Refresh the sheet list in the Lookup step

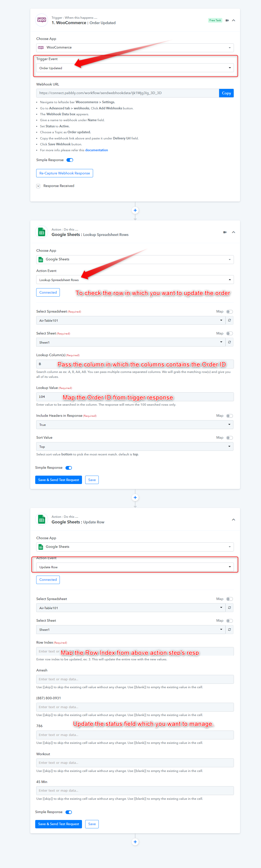229,342
